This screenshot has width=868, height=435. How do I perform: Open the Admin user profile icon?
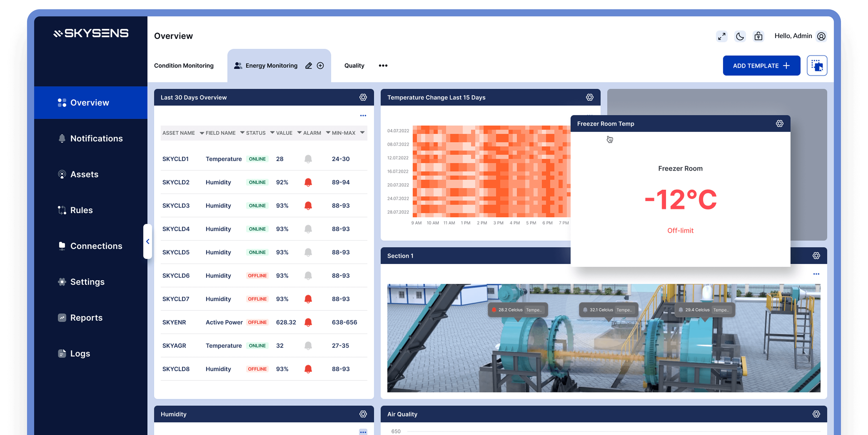click(x=821, y=36)
